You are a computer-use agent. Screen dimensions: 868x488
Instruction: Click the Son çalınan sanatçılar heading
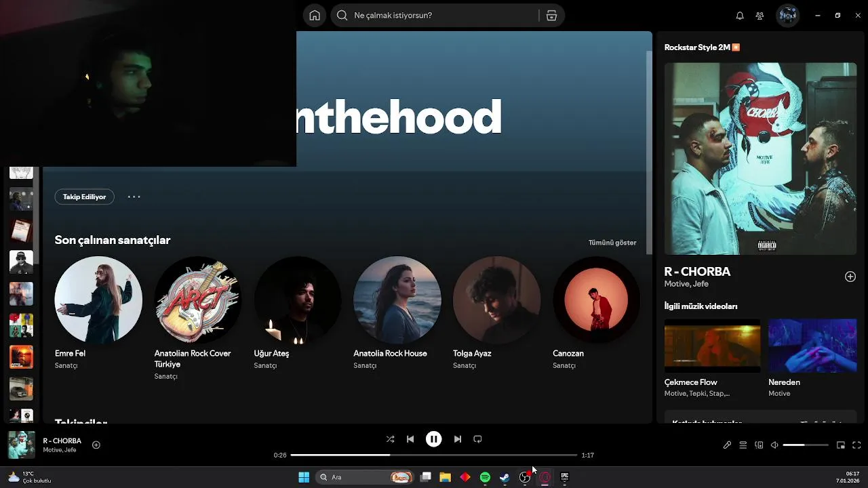[x=113, y=240]
